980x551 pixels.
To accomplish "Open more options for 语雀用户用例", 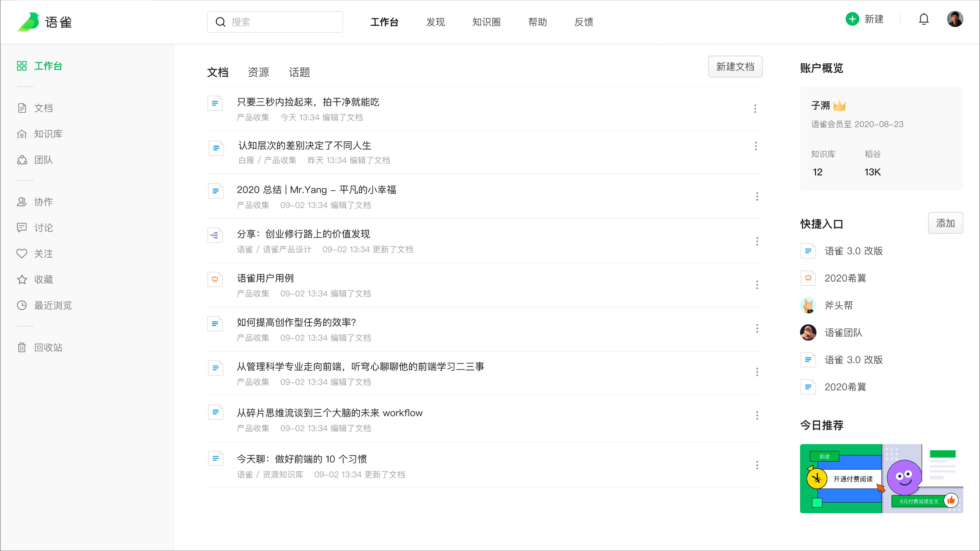I will (x=757, y=285).
